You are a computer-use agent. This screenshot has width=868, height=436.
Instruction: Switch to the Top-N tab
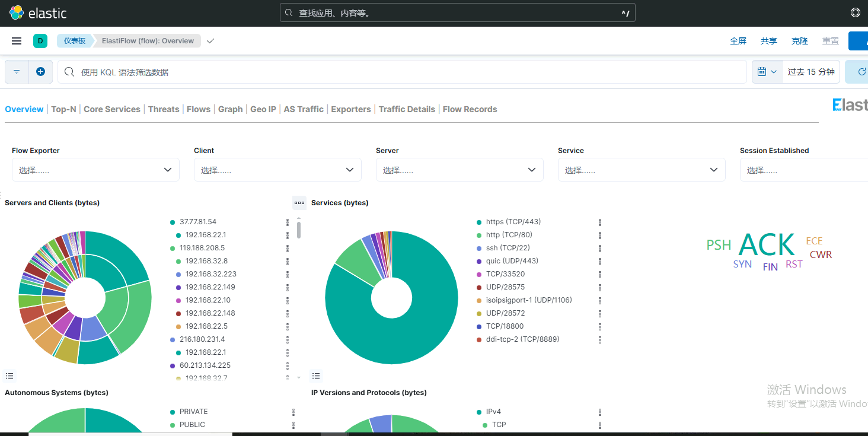coord(63,109)
